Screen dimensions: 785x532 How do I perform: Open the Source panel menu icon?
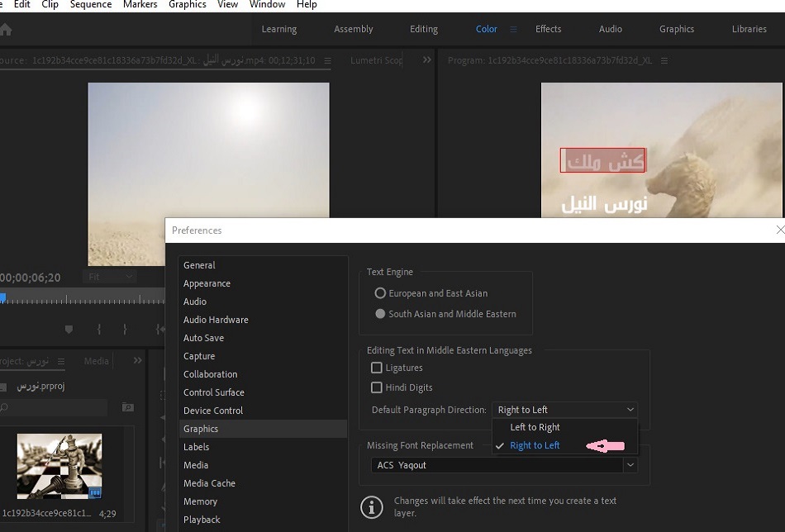(327, 60)
